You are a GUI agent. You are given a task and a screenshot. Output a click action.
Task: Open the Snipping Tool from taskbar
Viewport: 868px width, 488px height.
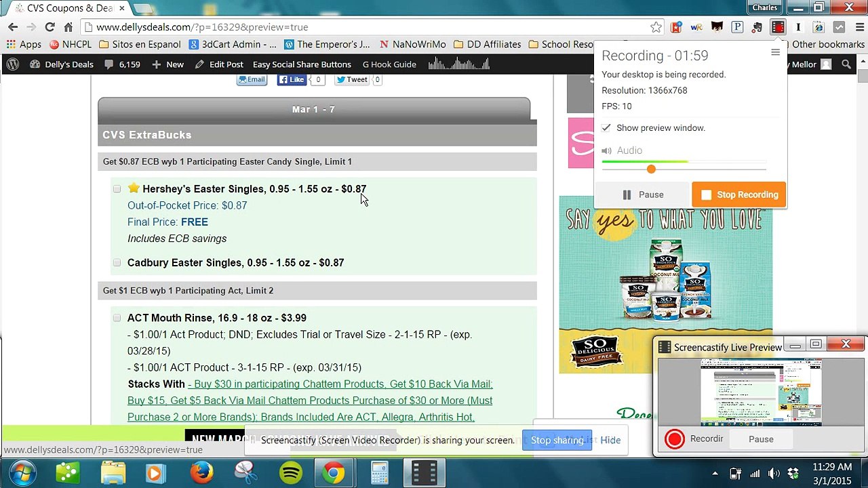(245, 472)
